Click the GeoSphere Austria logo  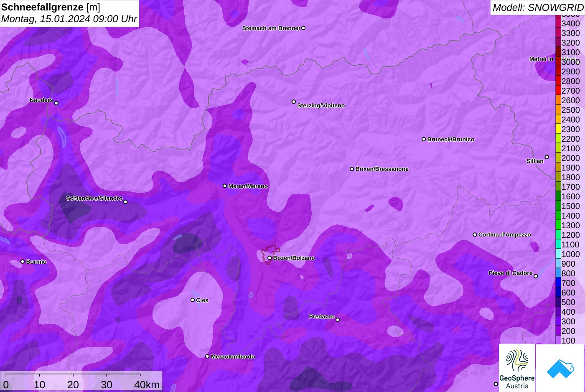pyautogui.click(x=517, y=368)
